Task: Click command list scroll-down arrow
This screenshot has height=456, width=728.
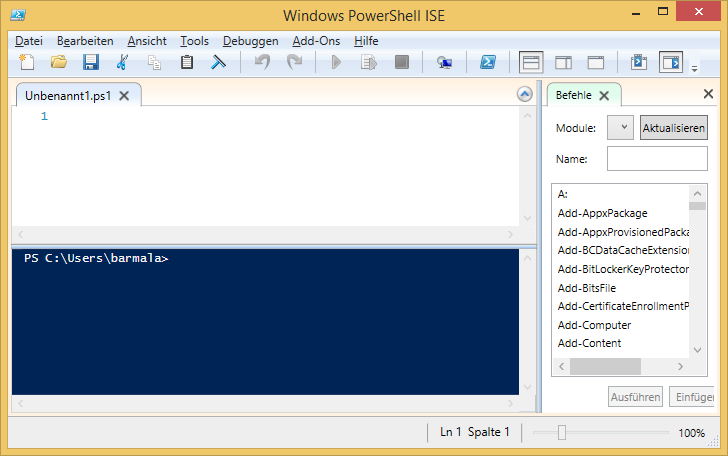Action: coord(697,350)
